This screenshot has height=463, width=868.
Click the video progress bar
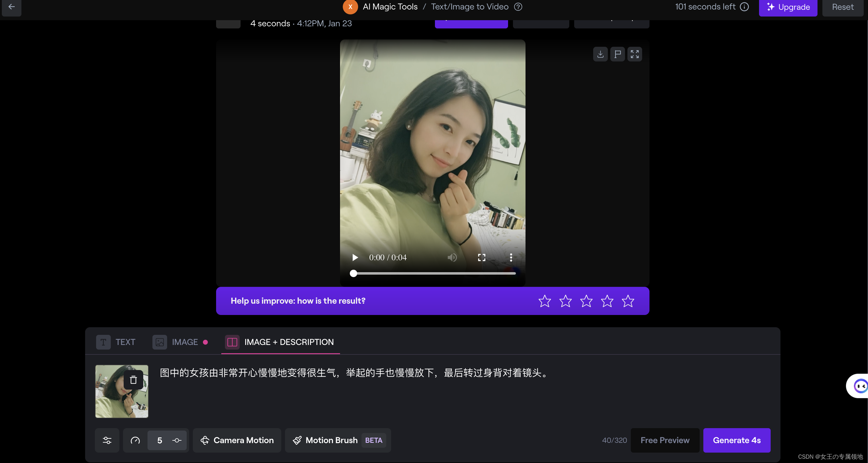pos(434,273)
